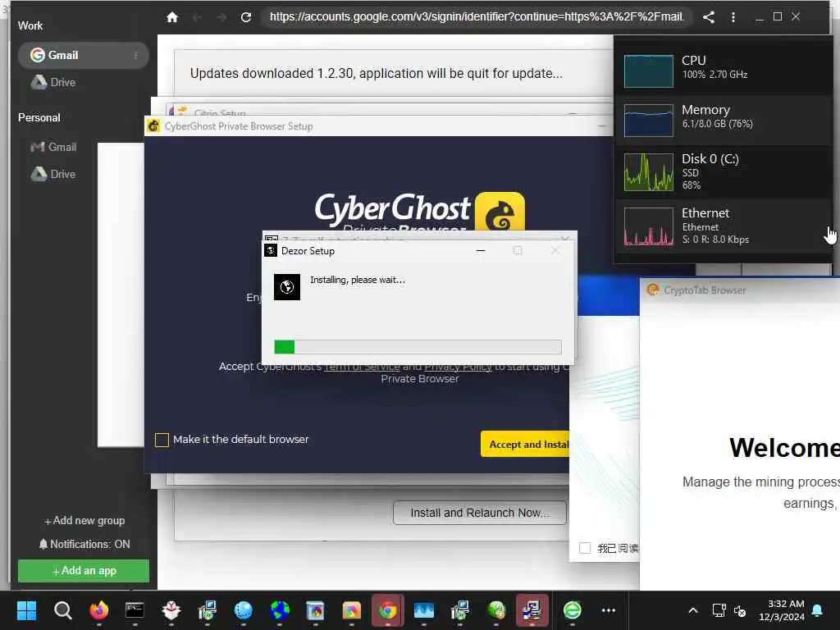This screenshot has height=630, width=840.
Task: Open Drive under the Personal group
Action: point(53,174)
